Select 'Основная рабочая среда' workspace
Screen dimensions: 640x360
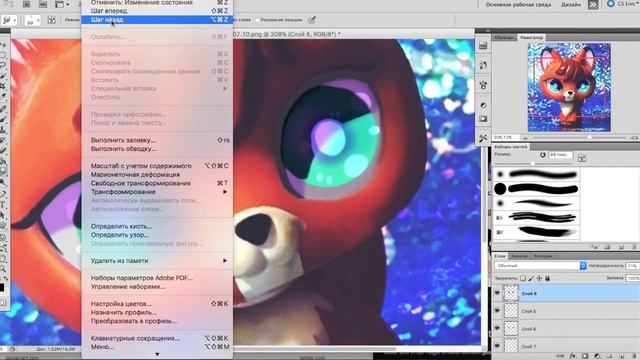pos(518,4)
